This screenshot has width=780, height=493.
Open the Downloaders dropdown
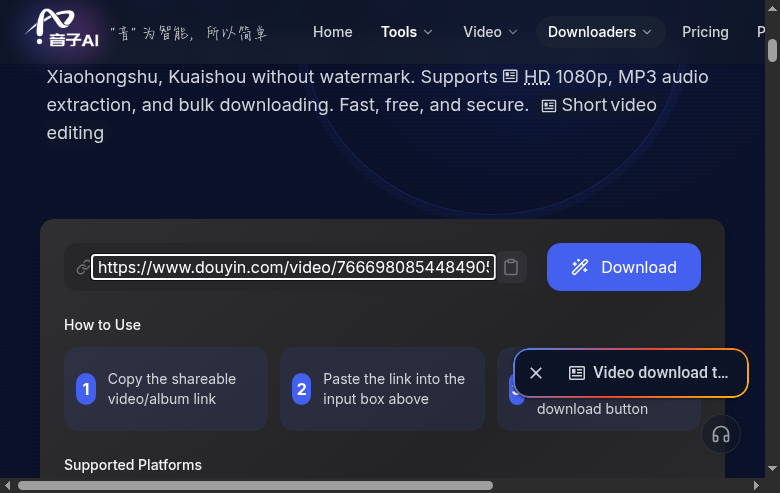click(600, 32)
